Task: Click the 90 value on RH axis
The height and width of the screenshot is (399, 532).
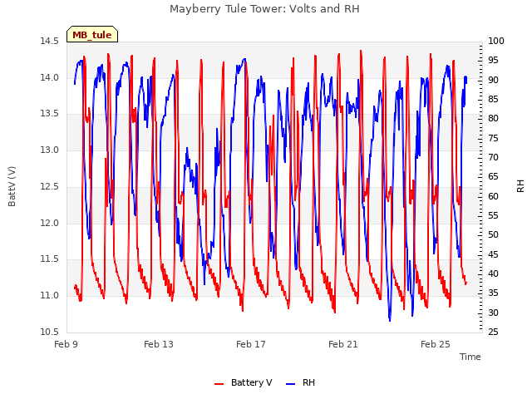Action: click(x=493, y=80)
